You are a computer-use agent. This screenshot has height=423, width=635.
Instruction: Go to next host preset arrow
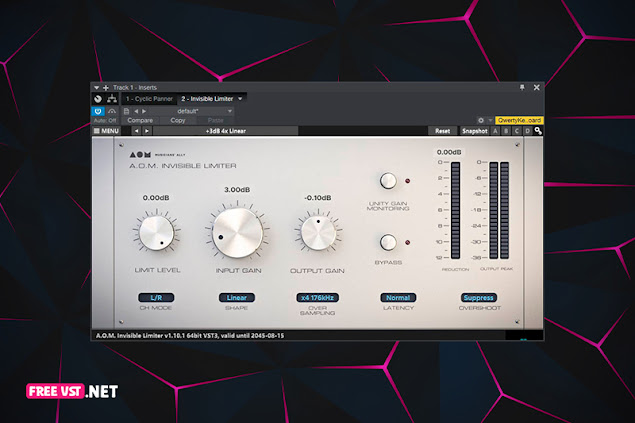click(x=144, y=111)
